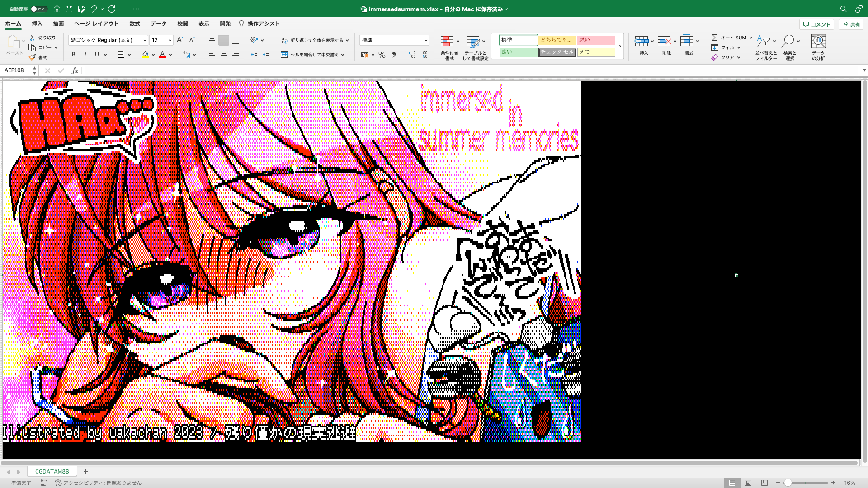Click the insert function fx icon
868x488 pixels.
pos(75,70)
